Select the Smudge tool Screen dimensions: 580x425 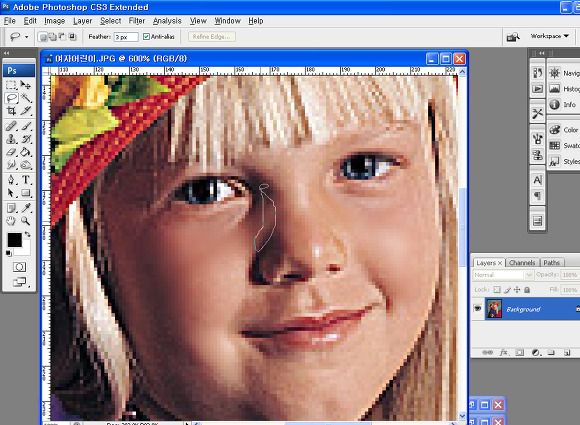[11, 165]
